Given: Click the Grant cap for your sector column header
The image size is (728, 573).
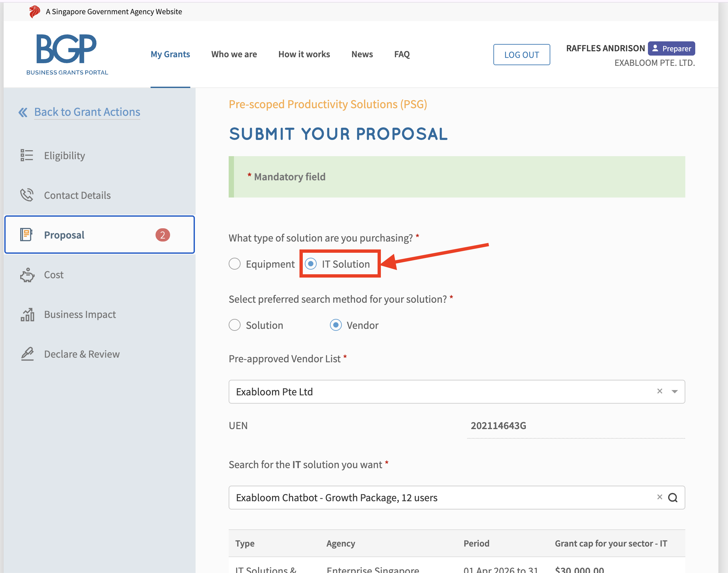Looking at the screenshot, I should coord(611,544).
